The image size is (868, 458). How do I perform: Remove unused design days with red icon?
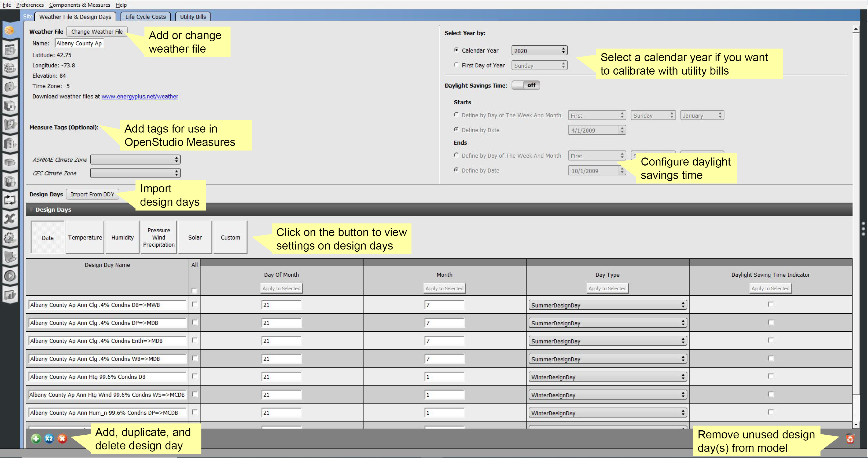[x=851, y=438]
